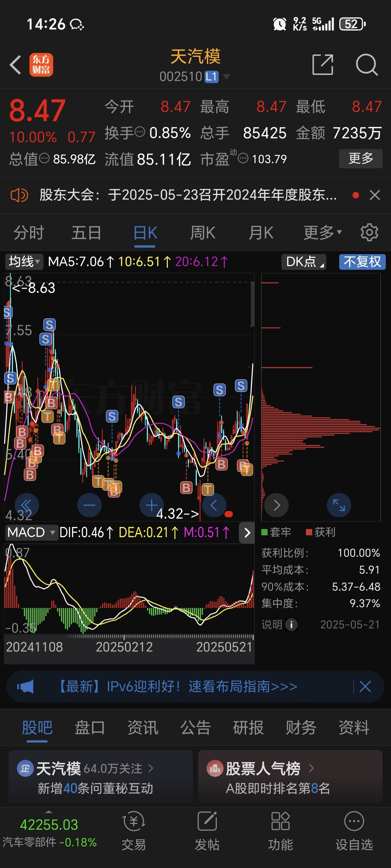This screenshot has height=868, width=391.
Task: Switch to the 五日 chart tab
Action: [x=86, y=233]
